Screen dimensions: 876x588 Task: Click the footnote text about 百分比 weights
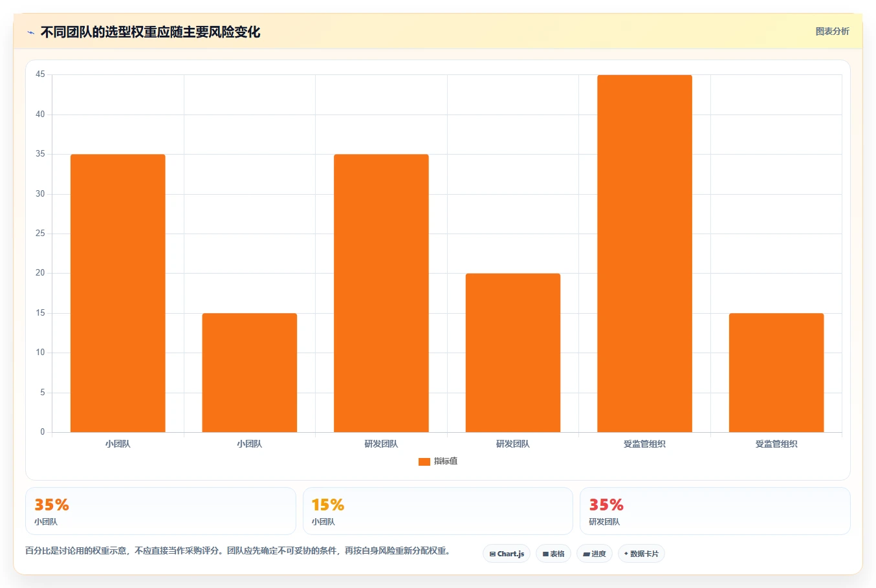pyautogui.click(x=237, y=551)
